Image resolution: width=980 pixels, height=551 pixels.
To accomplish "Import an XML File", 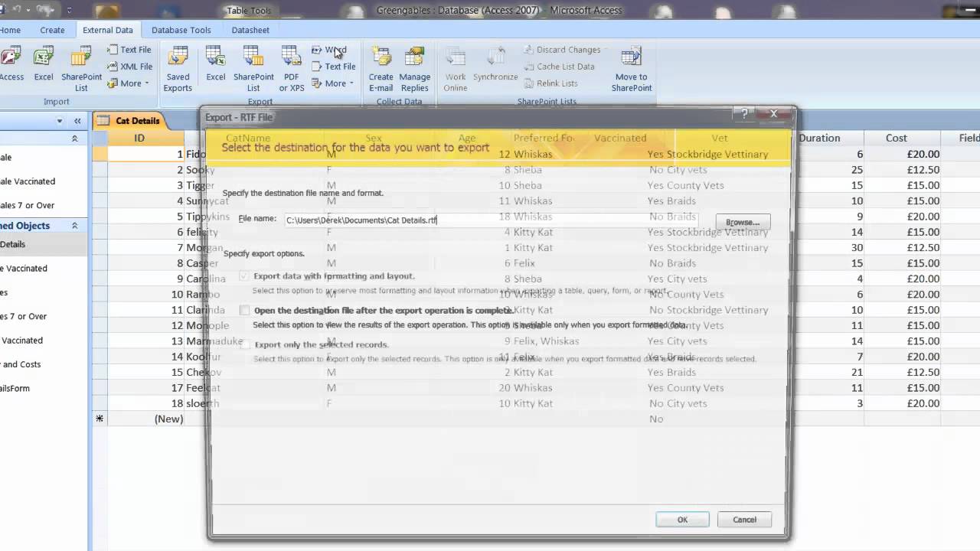I will [129, 67].
